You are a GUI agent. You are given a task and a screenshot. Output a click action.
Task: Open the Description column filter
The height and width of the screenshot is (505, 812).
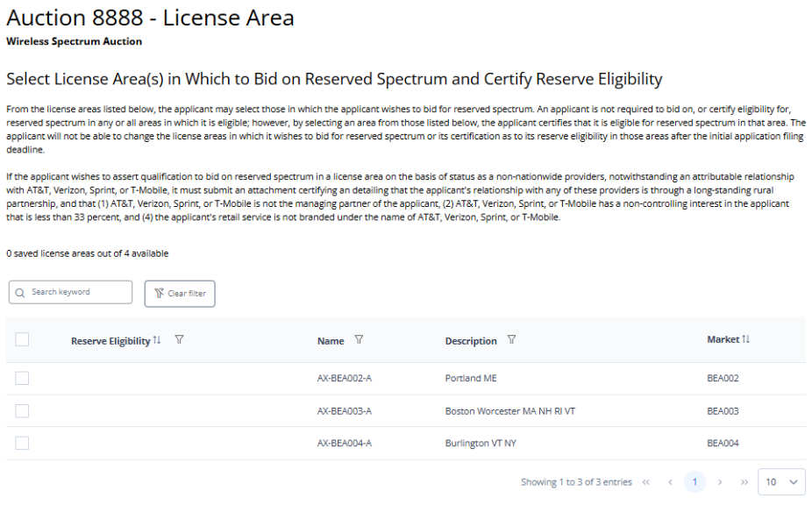511,340
